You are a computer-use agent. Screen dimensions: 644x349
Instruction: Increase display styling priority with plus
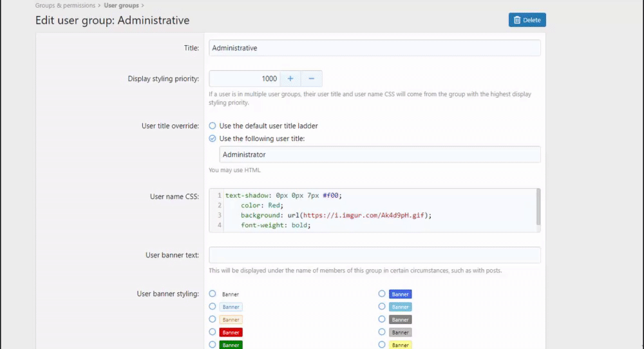coord(290,79)
